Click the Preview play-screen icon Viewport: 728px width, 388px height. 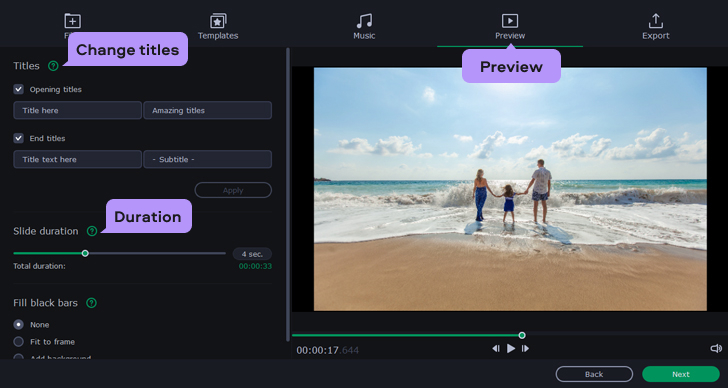coord(510,21)
